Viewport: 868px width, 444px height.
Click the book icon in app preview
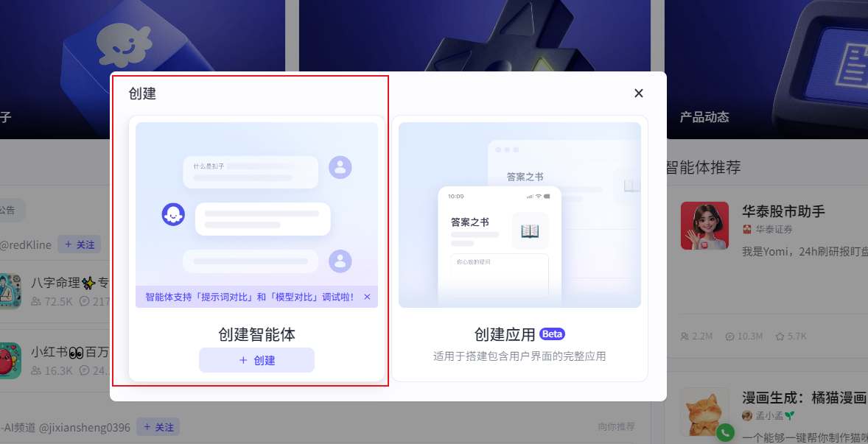coord(530,231)
